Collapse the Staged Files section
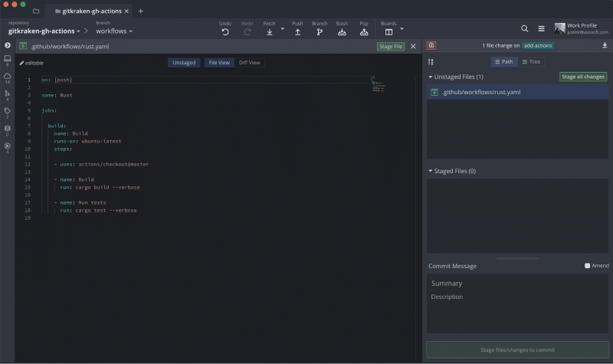The width and height of the screenshot is (613, 364). click(x=431, y=171)
